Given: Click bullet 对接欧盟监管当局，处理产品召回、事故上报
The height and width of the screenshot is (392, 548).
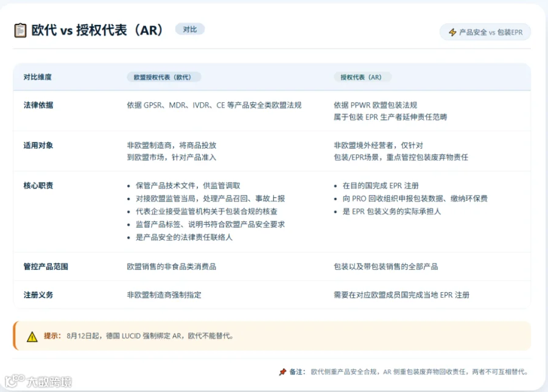Looking at the screenshot, I should (211, 198).
